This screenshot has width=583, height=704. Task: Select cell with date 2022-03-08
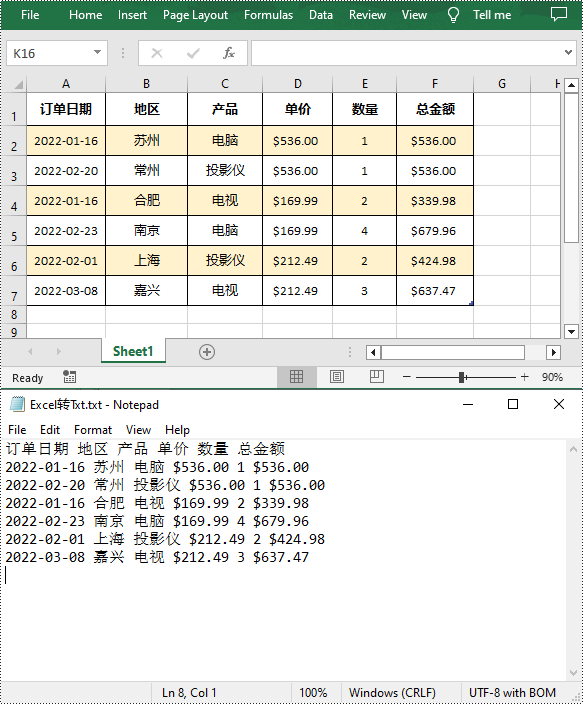pos(66,290)
